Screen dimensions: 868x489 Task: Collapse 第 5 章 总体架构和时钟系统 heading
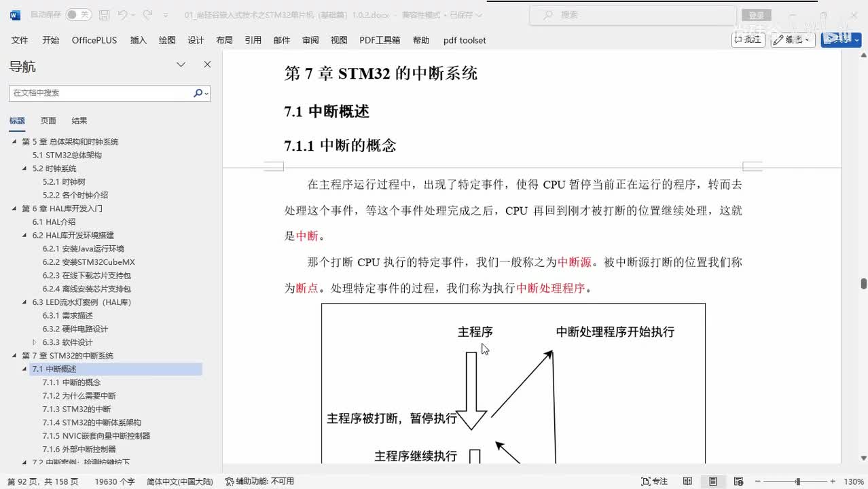click(14, 142)
